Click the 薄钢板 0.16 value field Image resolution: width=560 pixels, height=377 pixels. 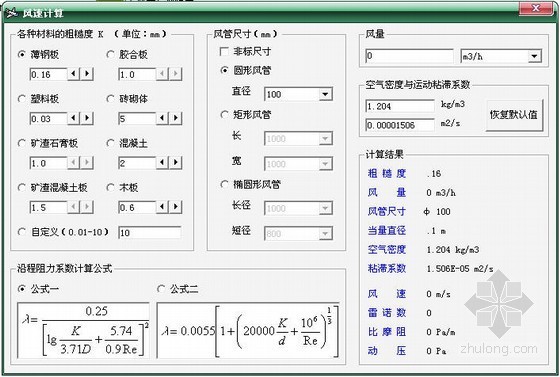(49, 74)
